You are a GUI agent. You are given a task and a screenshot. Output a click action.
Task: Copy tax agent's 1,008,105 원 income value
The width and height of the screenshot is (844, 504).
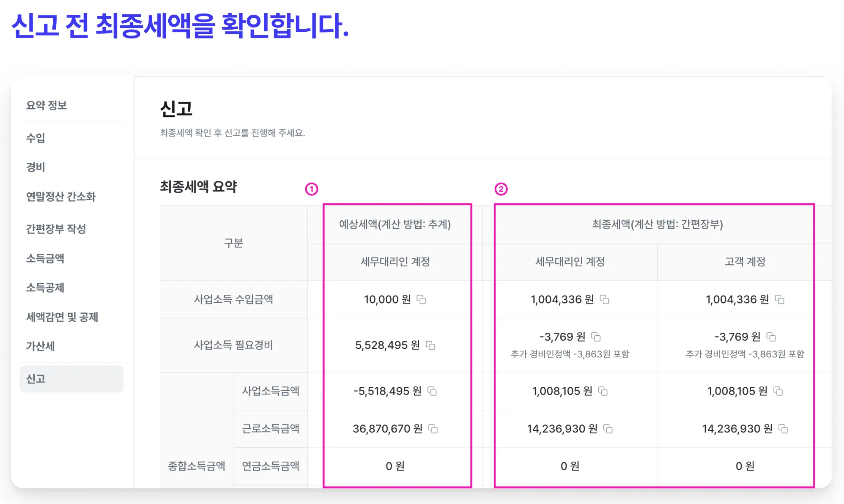(x=603, y=391)
